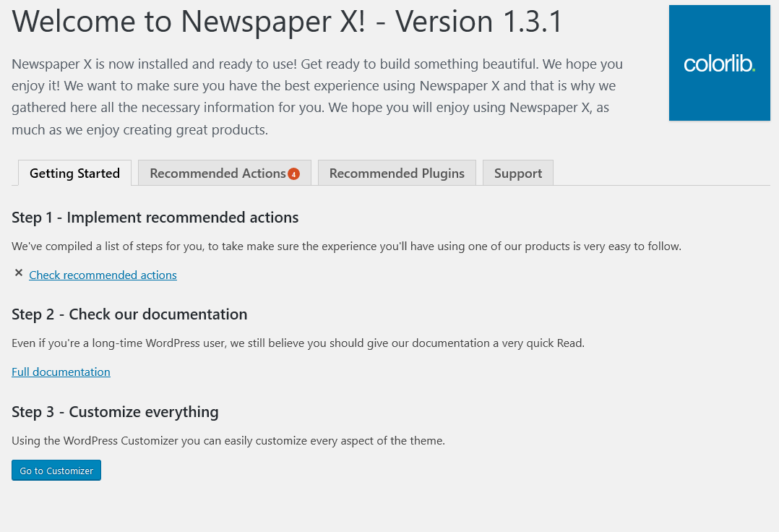Click the X icon beside Check recommended actions
Screen dimensions: 779x532
coord(18,273)
